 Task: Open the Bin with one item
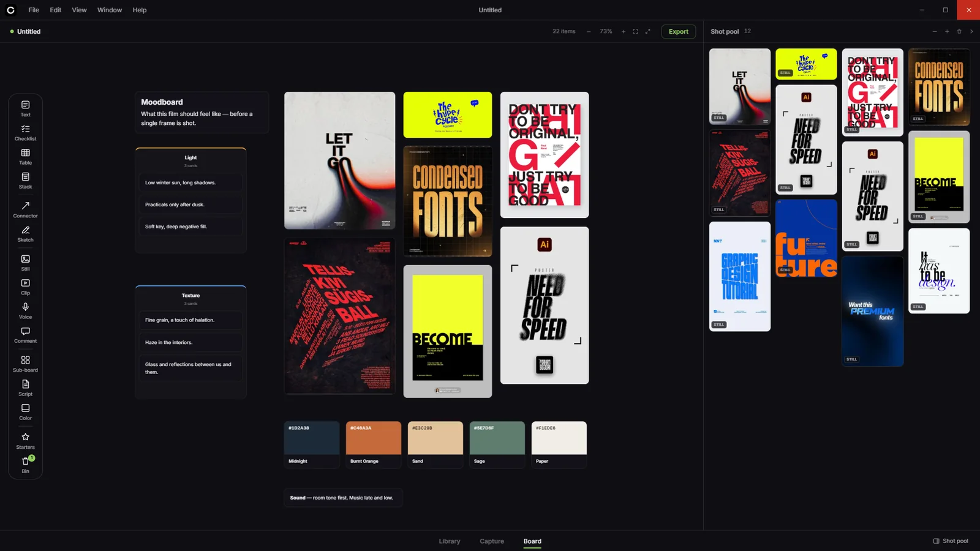pyautogui.click(x=25, y=465)
